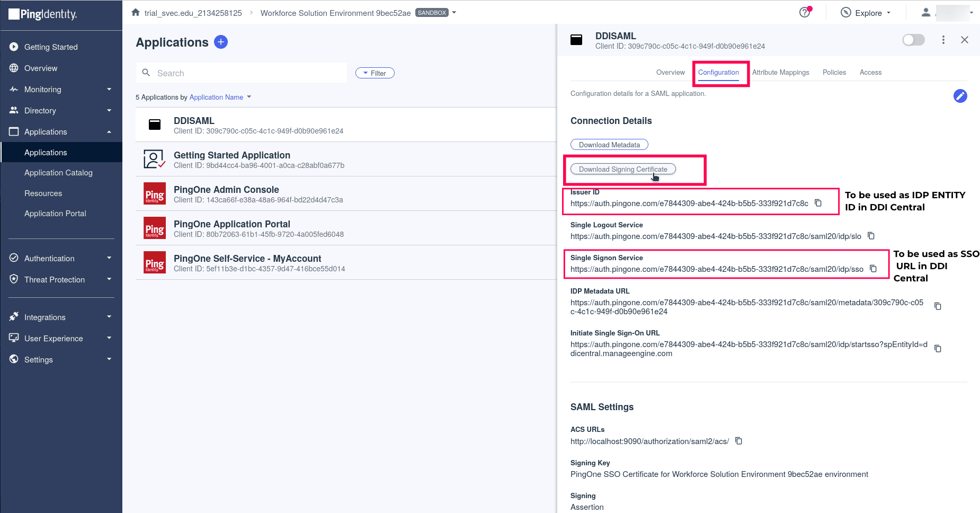Open the user profile icon
Viewport: 980px width, 513px height.
click(926, 12)
